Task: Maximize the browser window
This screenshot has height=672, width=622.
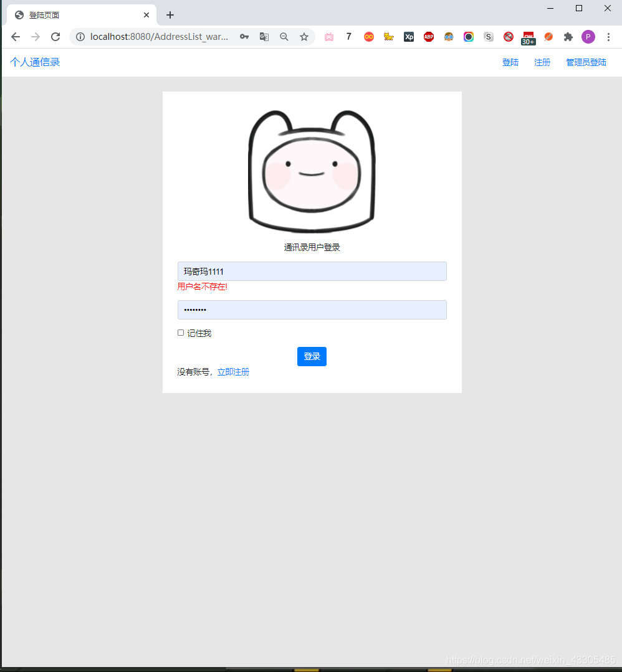Action: click(x=578, y=8)
